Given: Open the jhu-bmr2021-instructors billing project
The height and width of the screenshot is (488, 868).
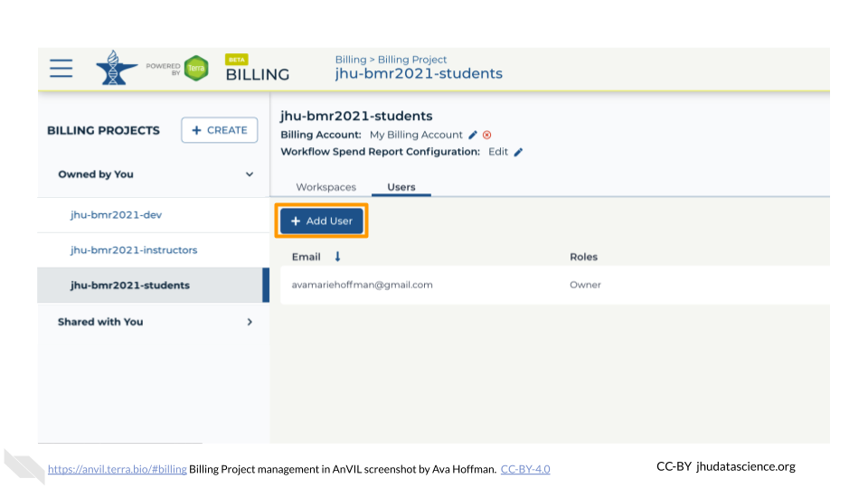Looking at the screenshot, I should (x=134, y=250).
